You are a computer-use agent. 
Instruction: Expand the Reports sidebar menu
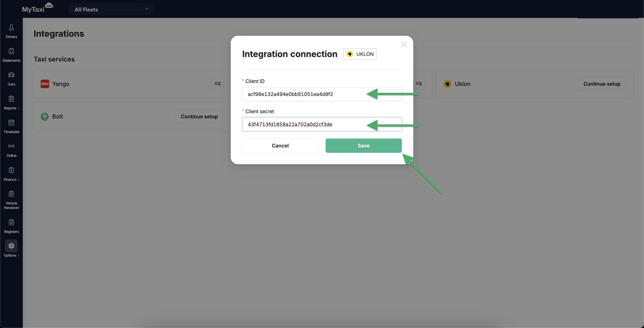tap(11, 103)
